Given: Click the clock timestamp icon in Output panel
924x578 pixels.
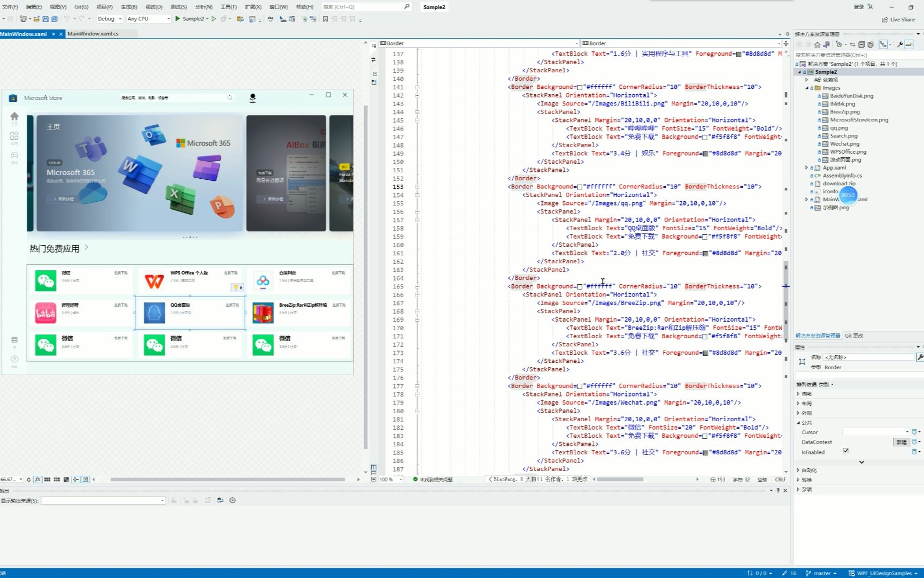Looking at the screenshot, I should pos(233,500).
